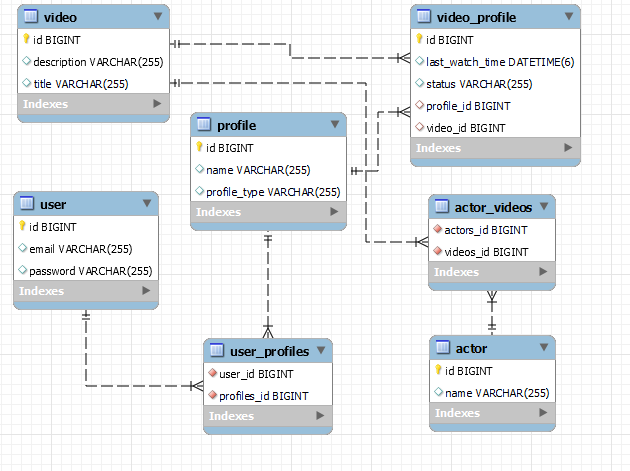This screenshot has height=471, width=630.
Task: Select 'profile_type VARCHAR(255)' column text
Action: pyautogui.click(x=273, y=192)
